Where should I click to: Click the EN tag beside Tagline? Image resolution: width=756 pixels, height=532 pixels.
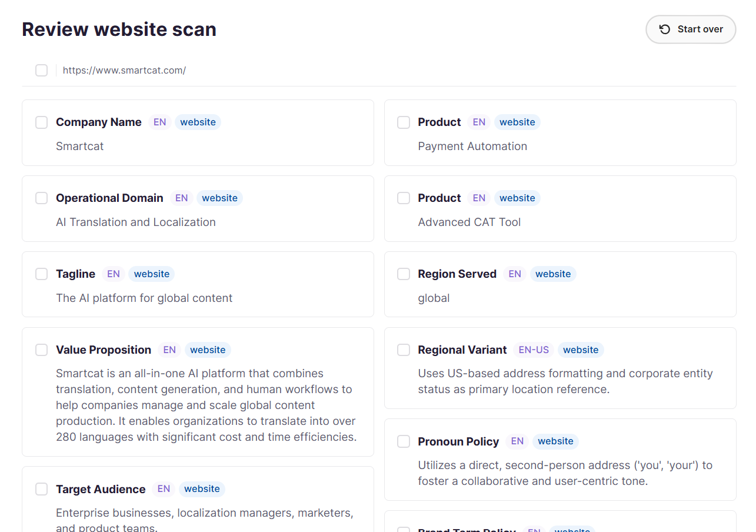point(114,274)
